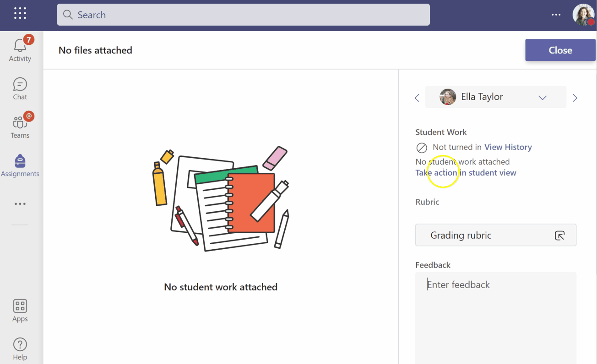Click the Enter feedback field

458,284
